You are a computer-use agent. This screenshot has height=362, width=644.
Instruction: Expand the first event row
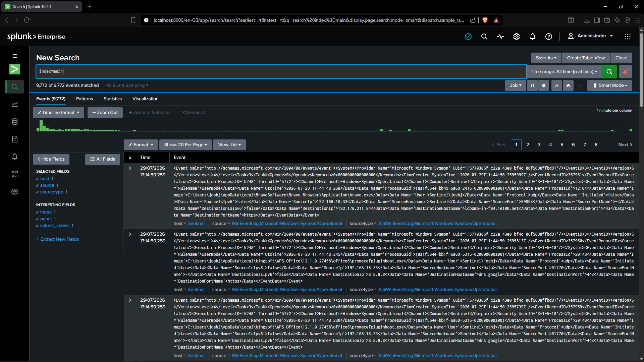[x=130, y=168]
